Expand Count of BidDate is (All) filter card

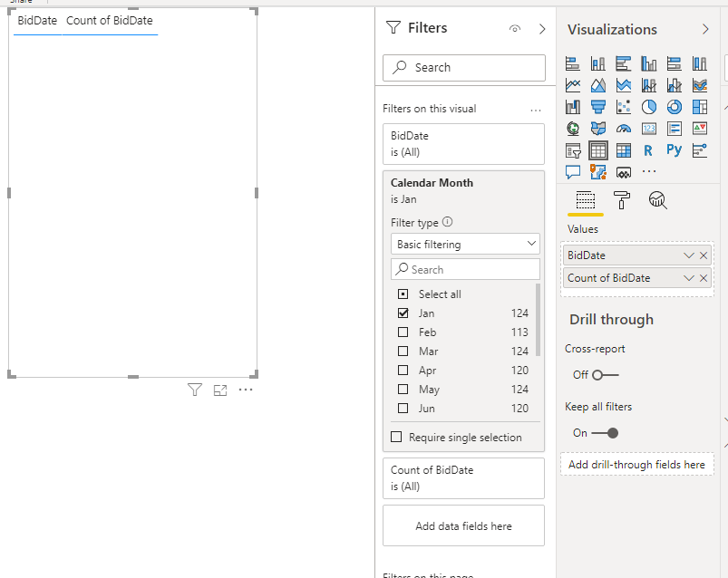point(463,478)
